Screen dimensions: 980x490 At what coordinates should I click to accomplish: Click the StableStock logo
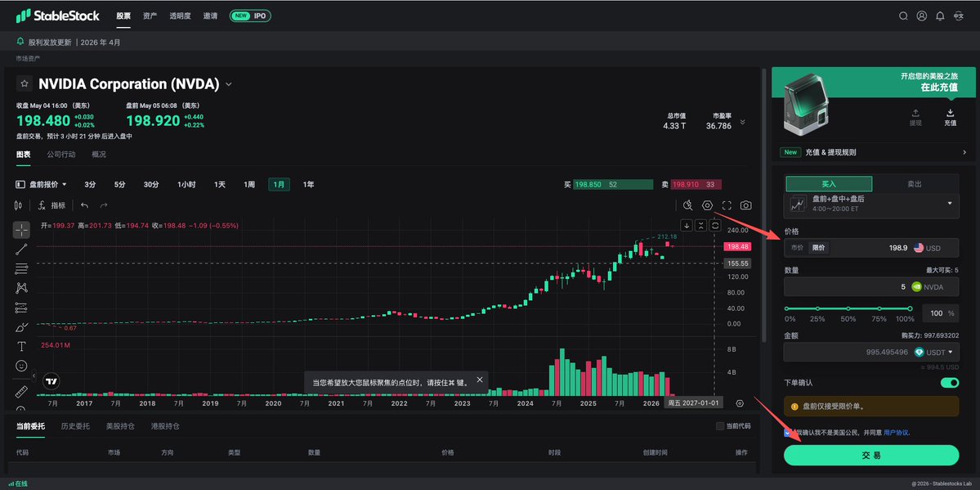coord(57,16)
